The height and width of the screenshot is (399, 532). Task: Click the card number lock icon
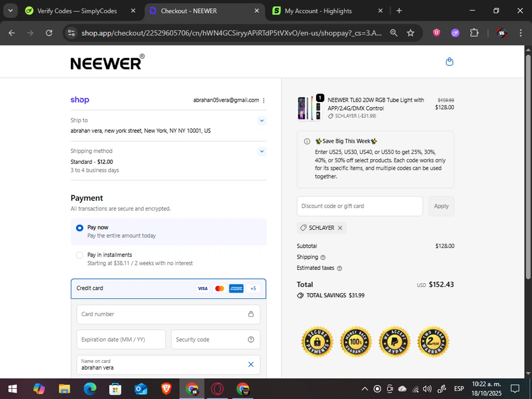pyautogui.click(x=251, y=314)
